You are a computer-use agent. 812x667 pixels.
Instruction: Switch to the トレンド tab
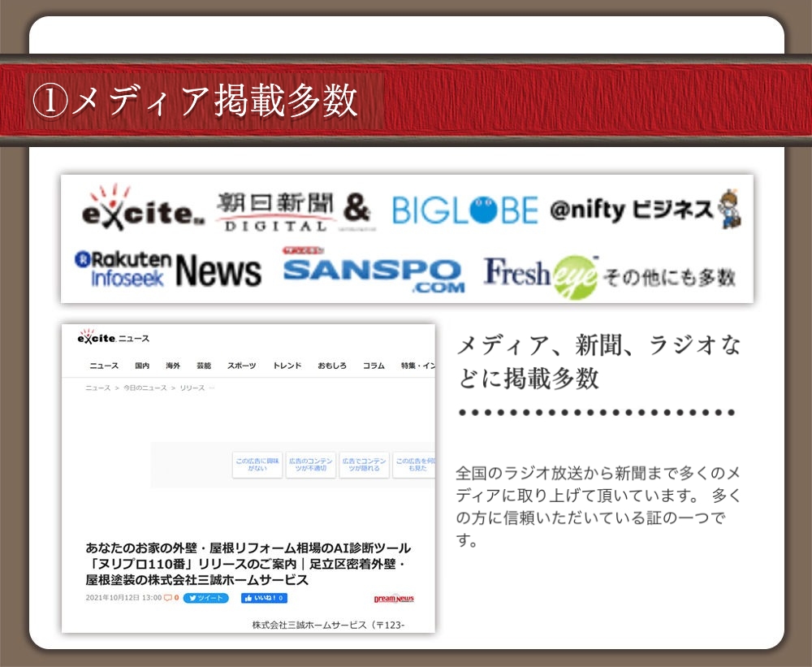(x=287, y=366)
